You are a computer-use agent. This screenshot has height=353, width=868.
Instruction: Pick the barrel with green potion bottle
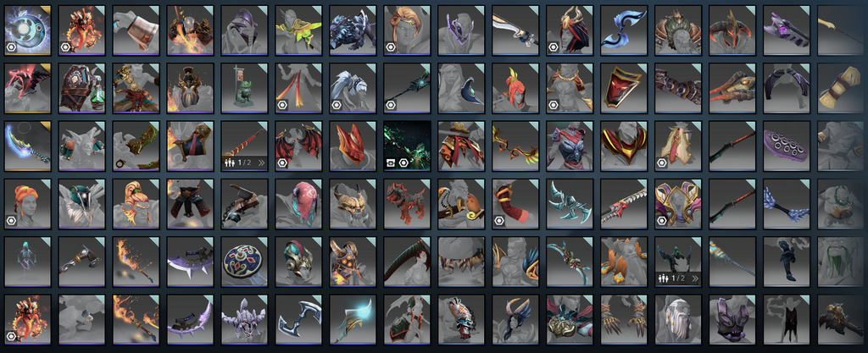[x=82, y=88]
